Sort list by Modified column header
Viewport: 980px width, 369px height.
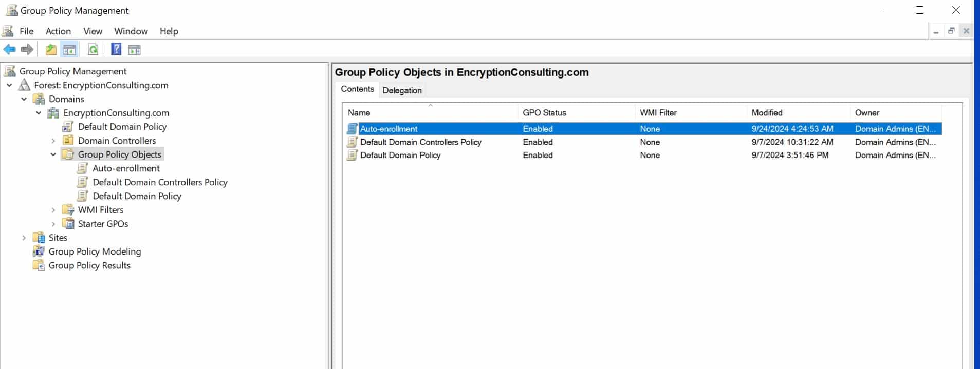click(767, 113)
